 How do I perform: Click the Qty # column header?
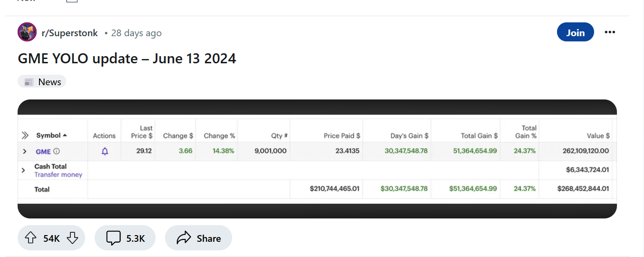click(x=279, y=136)
